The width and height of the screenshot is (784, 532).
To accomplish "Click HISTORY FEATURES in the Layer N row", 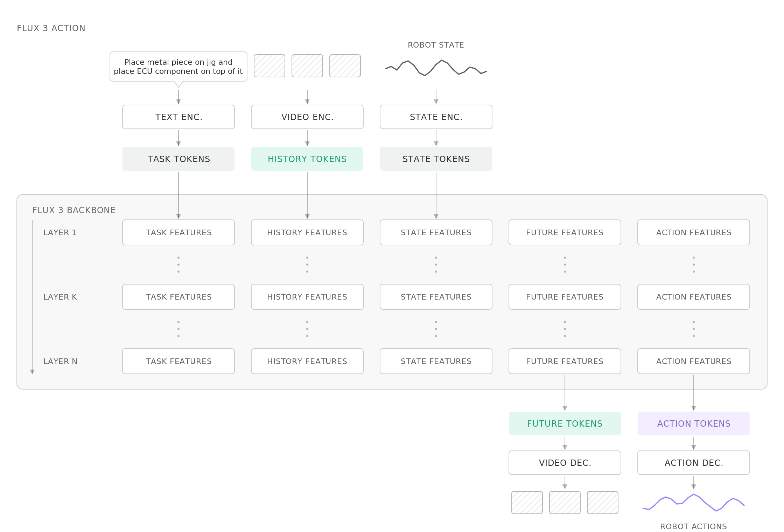I will point(307,361).
